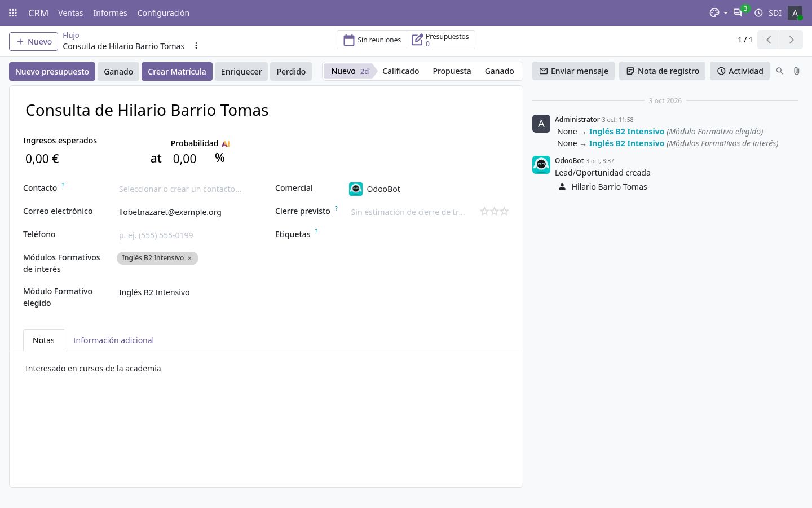Set priority to one star
The image size is (812, 508).
point(484,212)
